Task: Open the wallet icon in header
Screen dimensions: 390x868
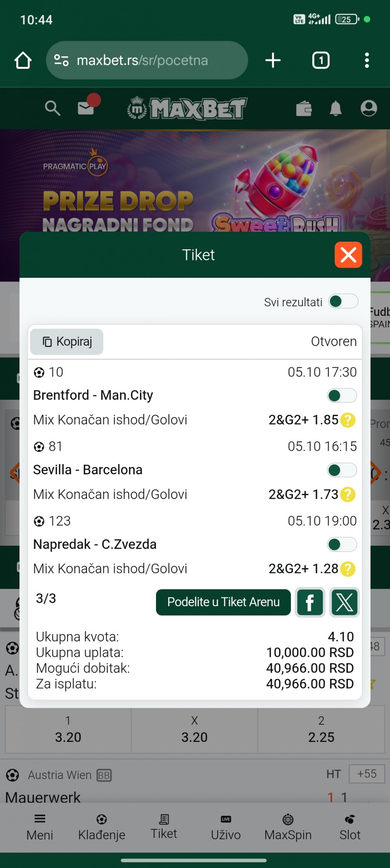Action: [x=304, y=109]
